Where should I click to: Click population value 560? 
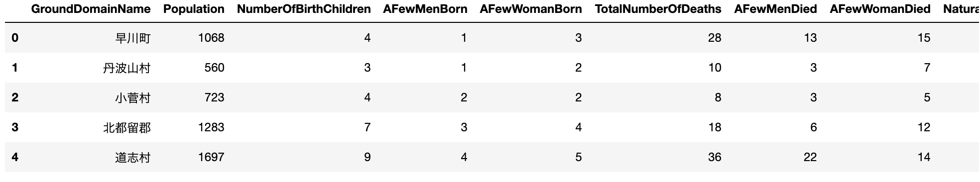click(x=215, y=68)
